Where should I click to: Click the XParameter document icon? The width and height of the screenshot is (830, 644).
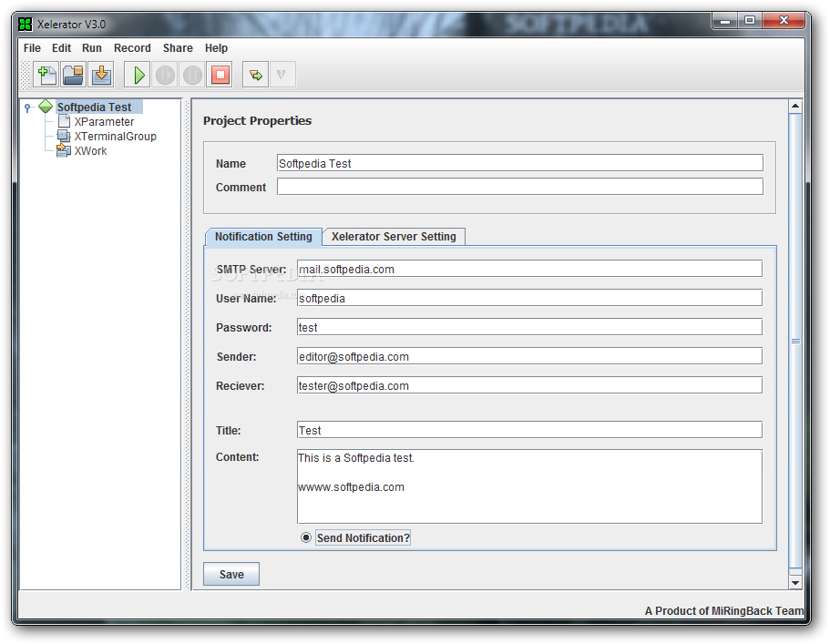coord(64,121)
